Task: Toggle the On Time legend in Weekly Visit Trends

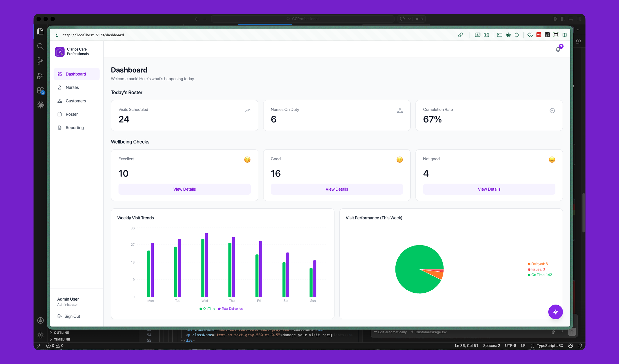Action: click(207, 309)
